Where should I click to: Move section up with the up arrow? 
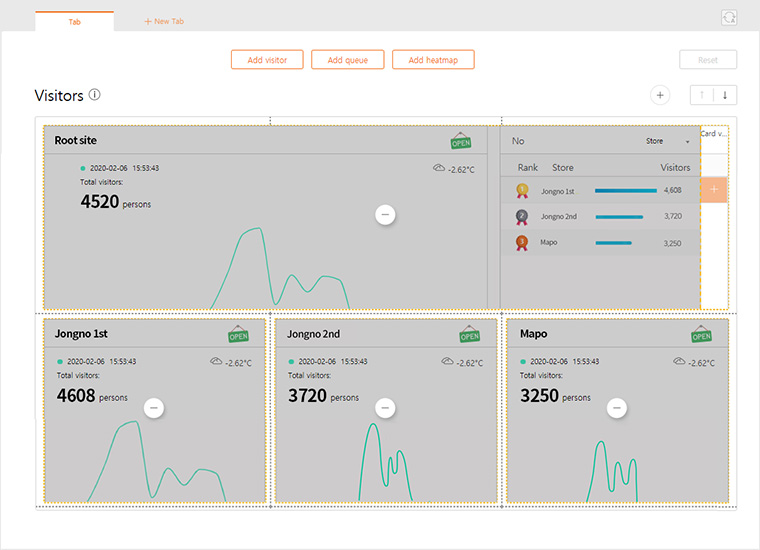pos(701,95)
